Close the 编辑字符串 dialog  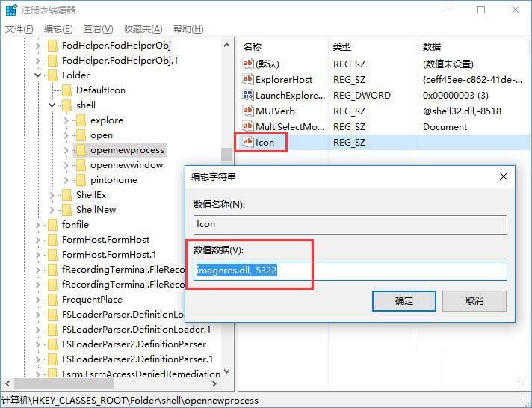tap(504, 177)
